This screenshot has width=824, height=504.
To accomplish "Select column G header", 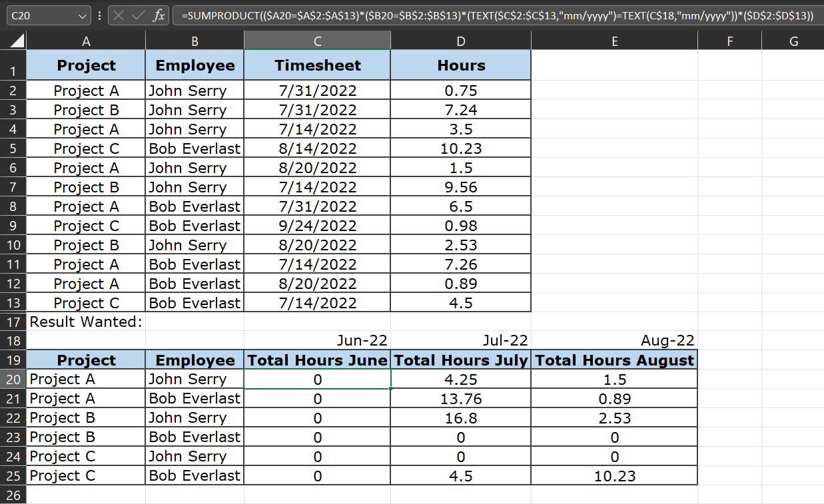I will pyautogui.click(x=793, y=41).
